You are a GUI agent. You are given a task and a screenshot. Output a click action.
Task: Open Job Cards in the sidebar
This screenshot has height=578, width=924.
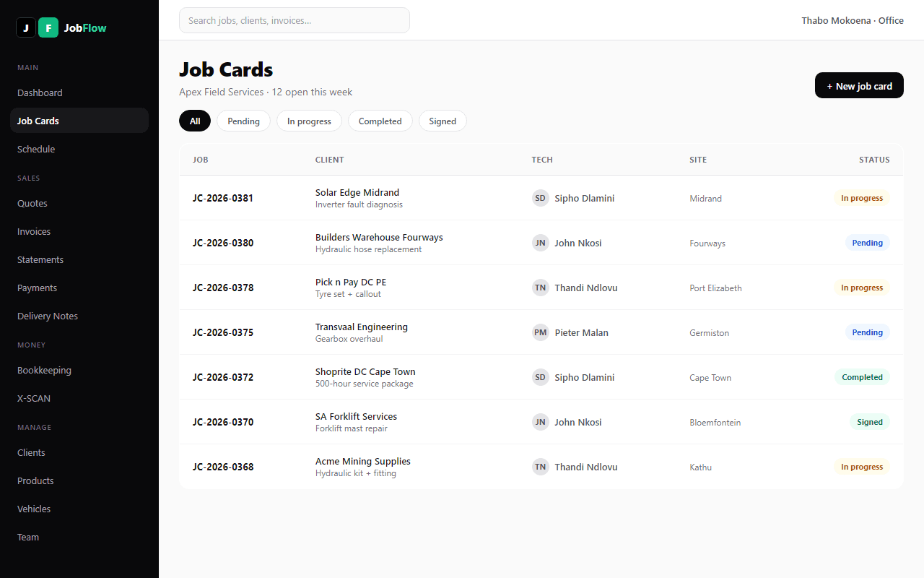point(79,121)
